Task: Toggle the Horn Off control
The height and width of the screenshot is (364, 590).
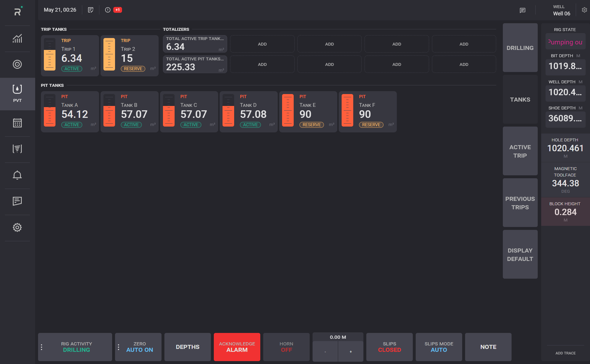Action: [286, 347]
